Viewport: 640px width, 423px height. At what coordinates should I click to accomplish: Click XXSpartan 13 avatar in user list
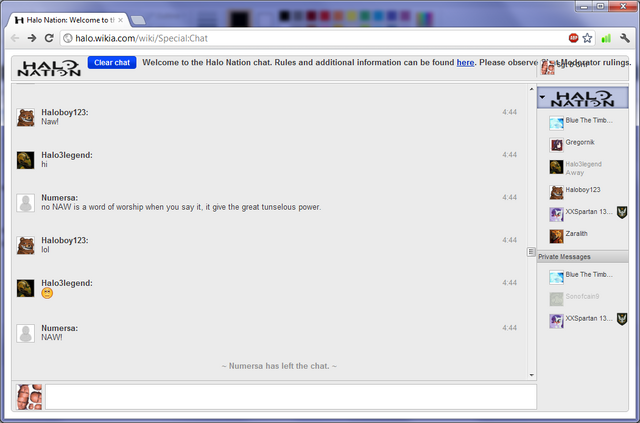pos(556,214)
